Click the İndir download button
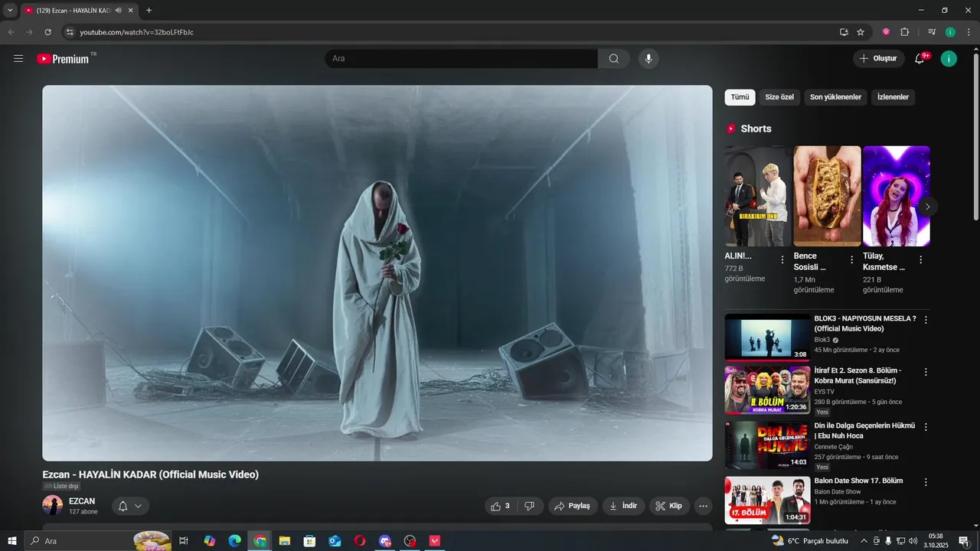The width and height of the screenshot is (980, 551). click(623, 506)
